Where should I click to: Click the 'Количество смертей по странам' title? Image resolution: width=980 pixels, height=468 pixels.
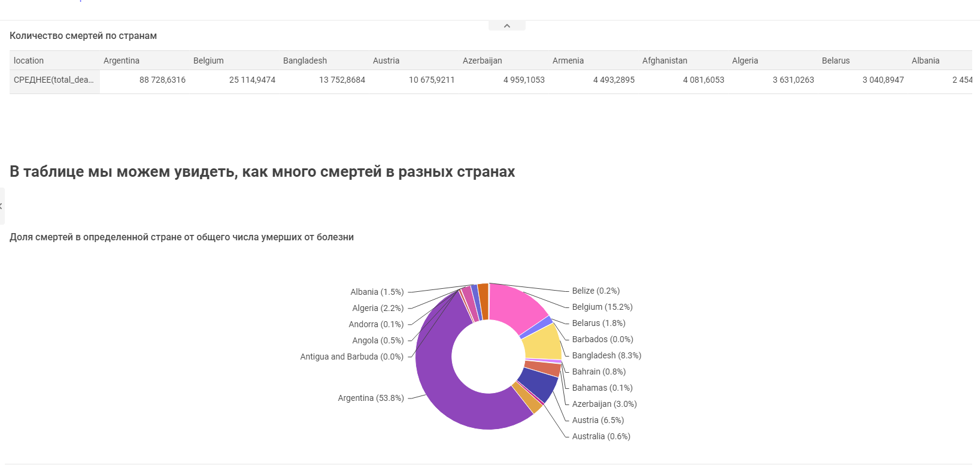click(83, 36)
